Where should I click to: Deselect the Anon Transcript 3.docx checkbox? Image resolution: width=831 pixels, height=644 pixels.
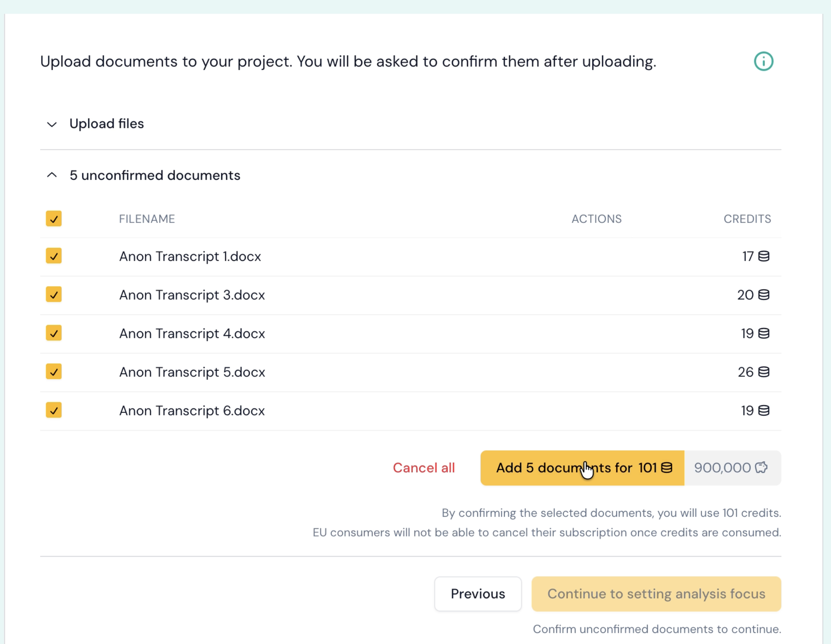[54, 294]
